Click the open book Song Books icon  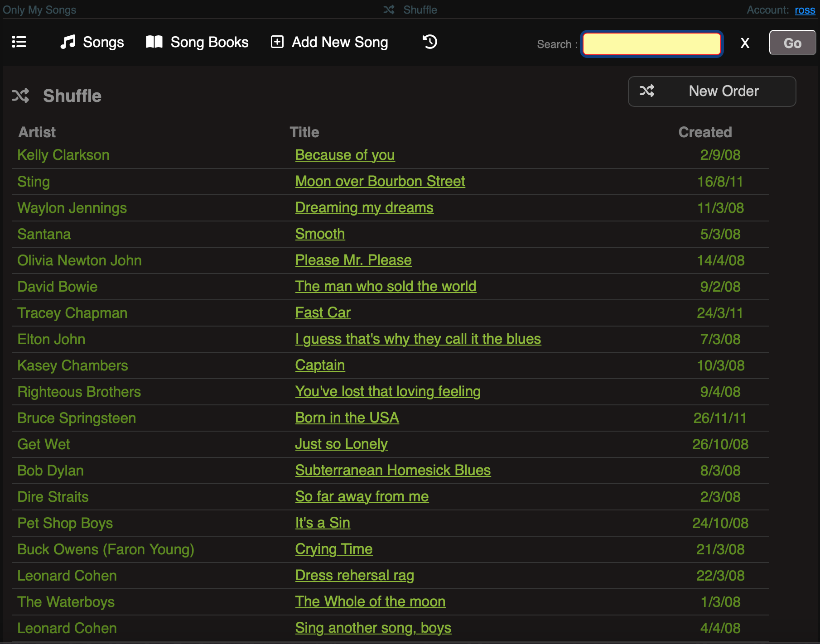(154, 42)
